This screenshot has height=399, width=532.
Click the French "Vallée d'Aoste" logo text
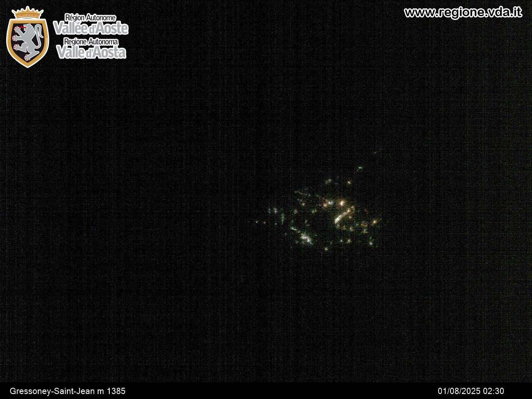click(91, 28)
